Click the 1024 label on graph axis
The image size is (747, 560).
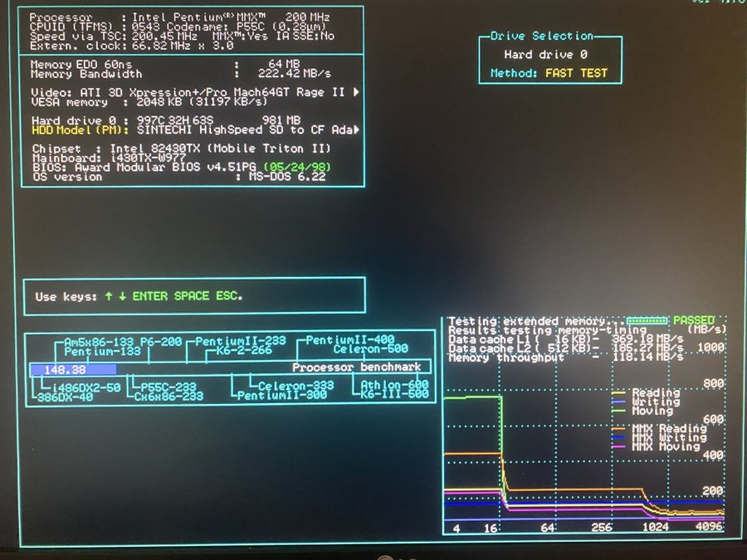(x=655, y=527)
